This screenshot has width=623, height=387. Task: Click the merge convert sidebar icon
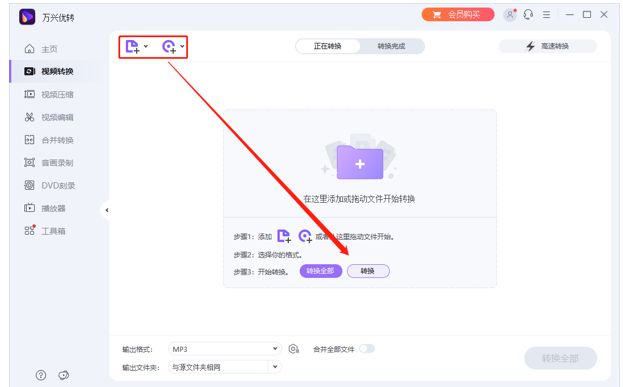pos(29,139)
